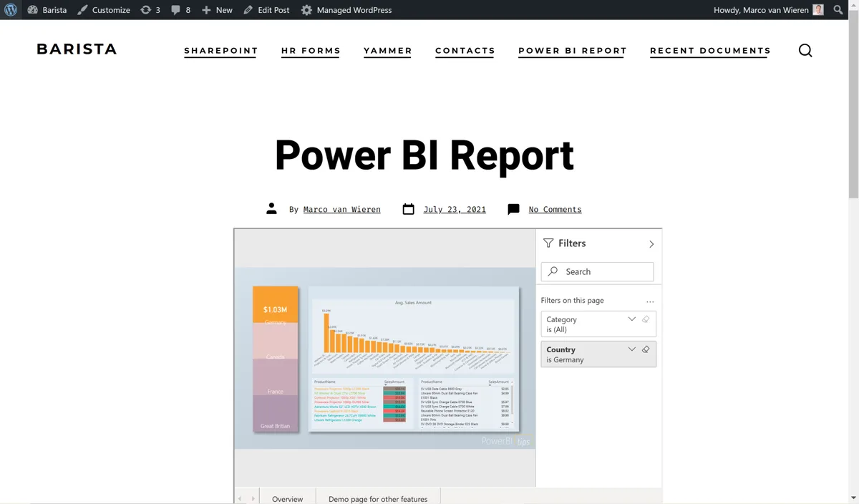Click the filter Search input field
The width and height of the screenshot is (859, 504).
pyautogui.click(x=598, y=272)
